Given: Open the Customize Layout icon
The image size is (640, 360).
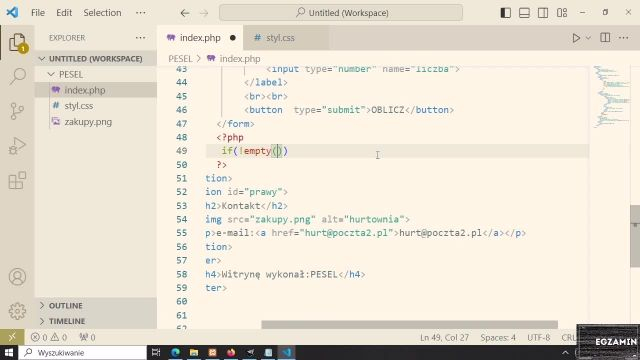Looking at the screenshot, I should coord(562,13).
